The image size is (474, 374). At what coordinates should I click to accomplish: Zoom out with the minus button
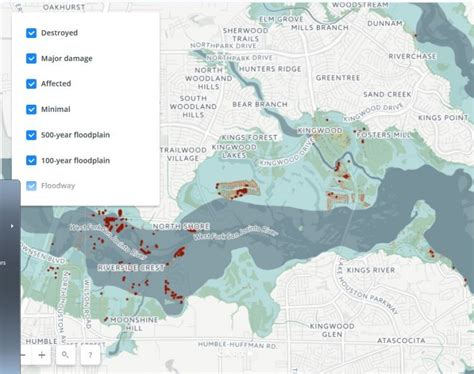[23, 355]
